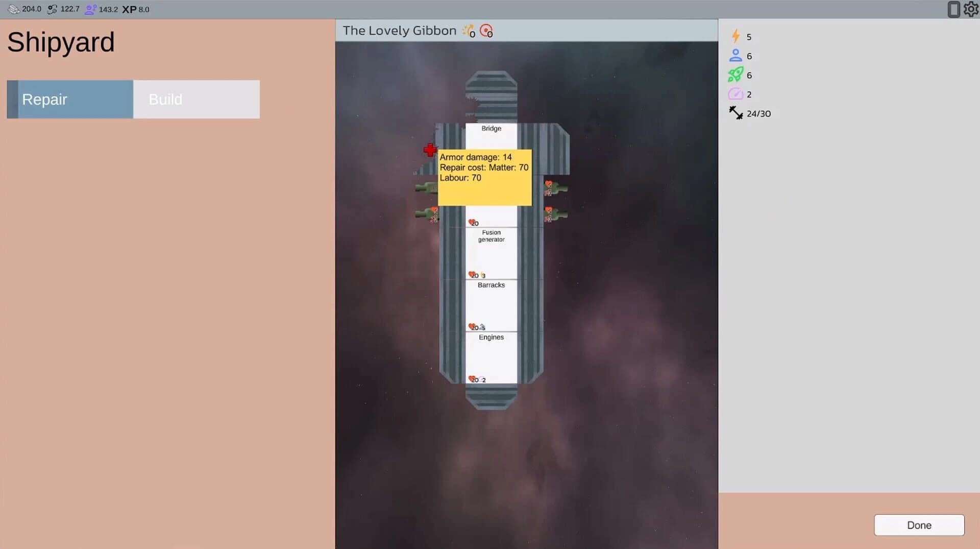Open the settings gear icon
980x549 pixels.
(971, 9)
